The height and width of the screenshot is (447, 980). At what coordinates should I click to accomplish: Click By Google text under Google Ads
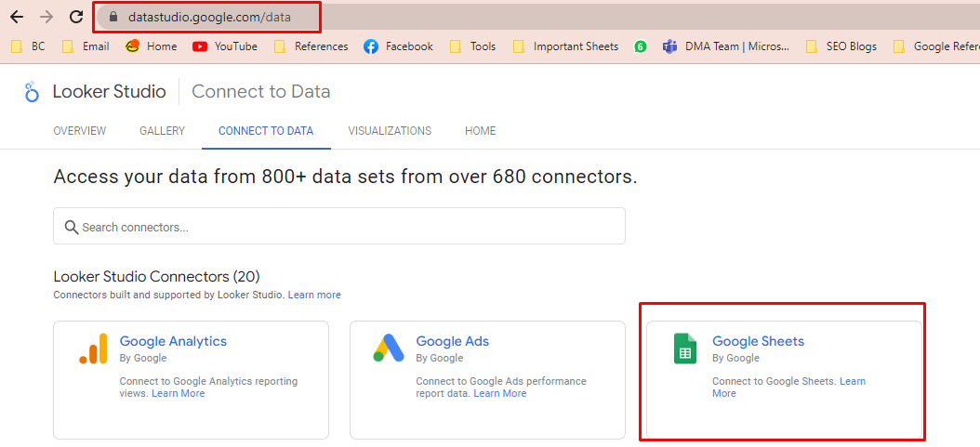(440, 358)
